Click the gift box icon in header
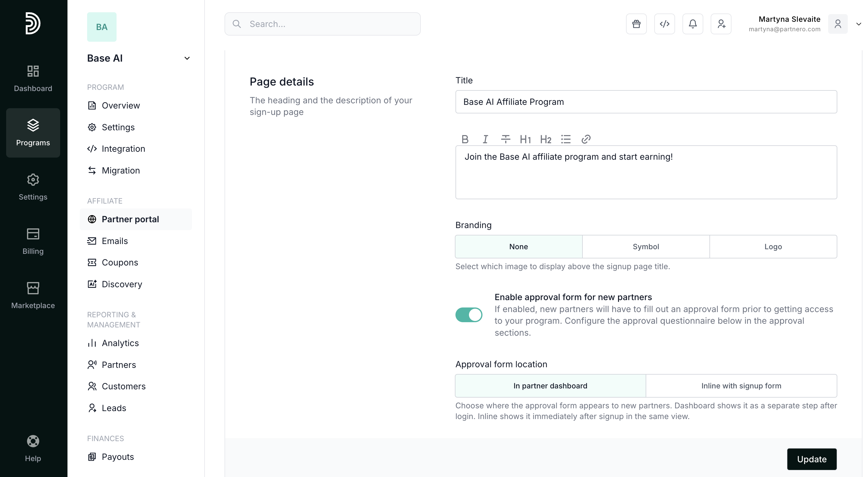Viewport: 868px width, 477px height. point(636,24)
